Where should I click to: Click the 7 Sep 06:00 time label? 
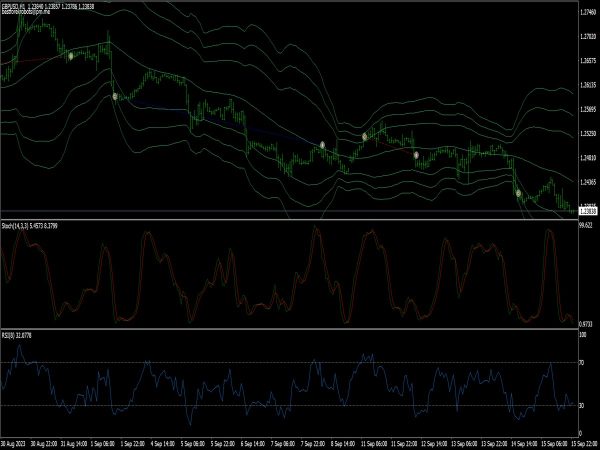click(x=283, y=444)
